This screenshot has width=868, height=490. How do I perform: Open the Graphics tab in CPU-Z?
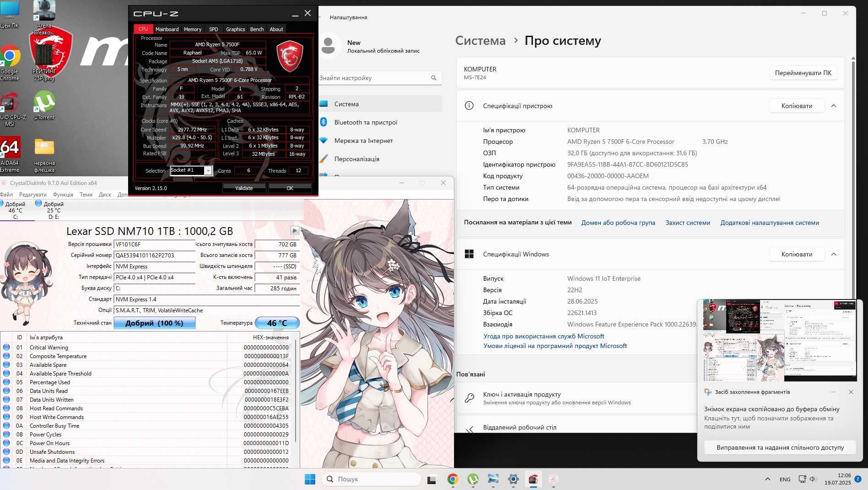235,29
